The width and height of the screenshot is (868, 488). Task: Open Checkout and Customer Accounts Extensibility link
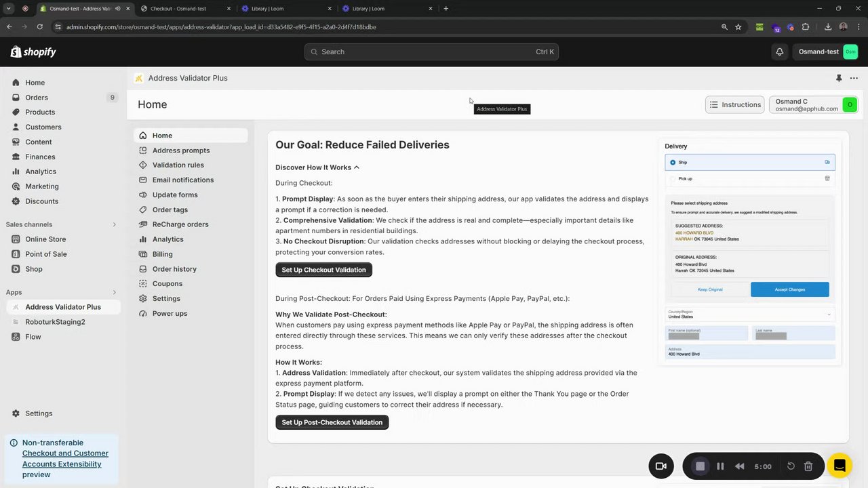pyautogui.click(x=65, y=459)
